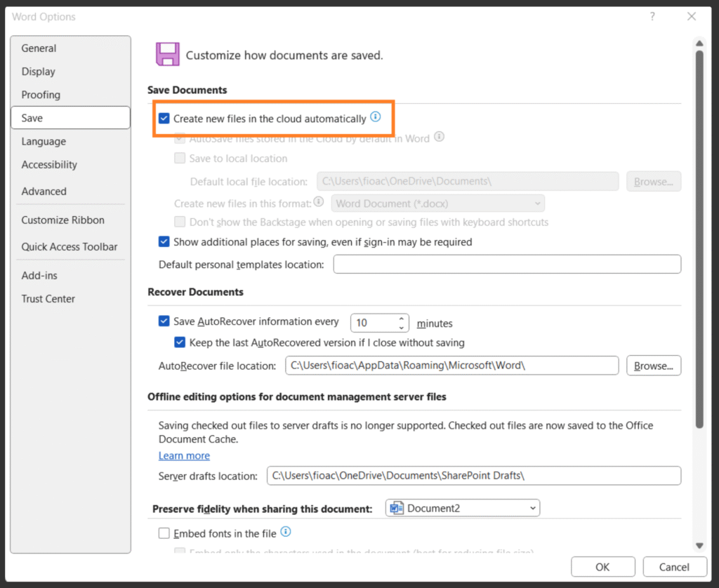Image resolution: width=719 pixels, height=588 pixels.
Task: Uncheck Keep the last AutoRecovered version
Action: pos(180,343)
